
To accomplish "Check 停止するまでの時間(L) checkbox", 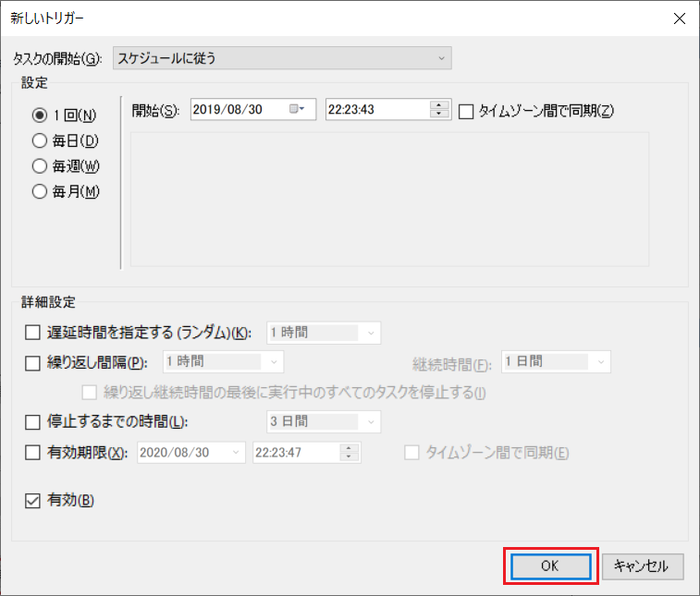I will click(32, 421).
